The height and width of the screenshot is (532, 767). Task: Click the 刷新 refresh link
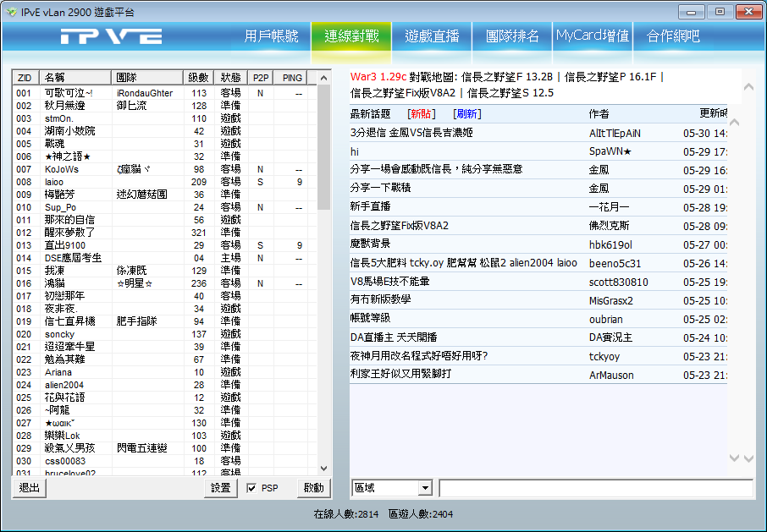pyautogui.click(x=466, y=113)
